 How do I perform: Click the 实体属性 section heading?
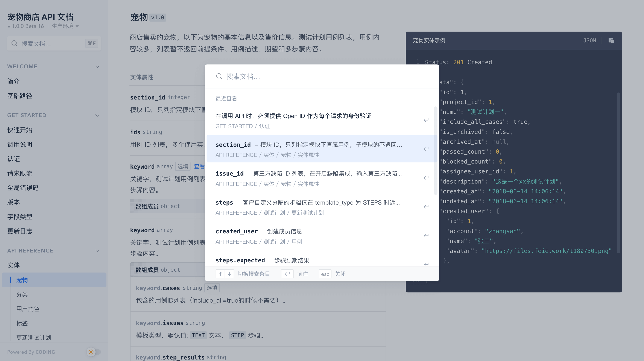click(x=142, y=77)
